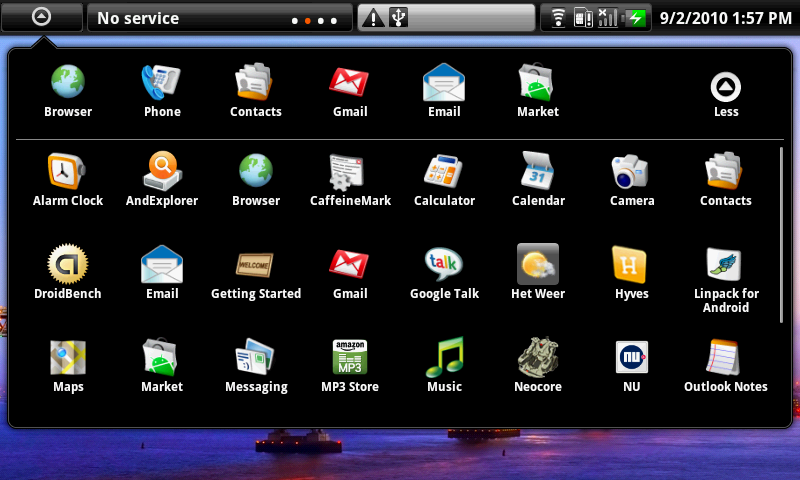Launch the Hyves app

point(632,272)
